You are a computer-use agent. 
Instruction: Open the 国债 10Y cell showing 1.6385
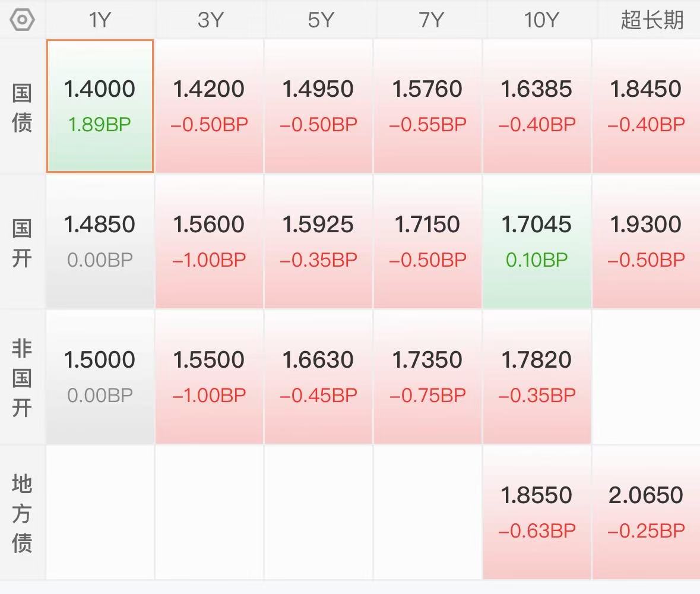537,106
